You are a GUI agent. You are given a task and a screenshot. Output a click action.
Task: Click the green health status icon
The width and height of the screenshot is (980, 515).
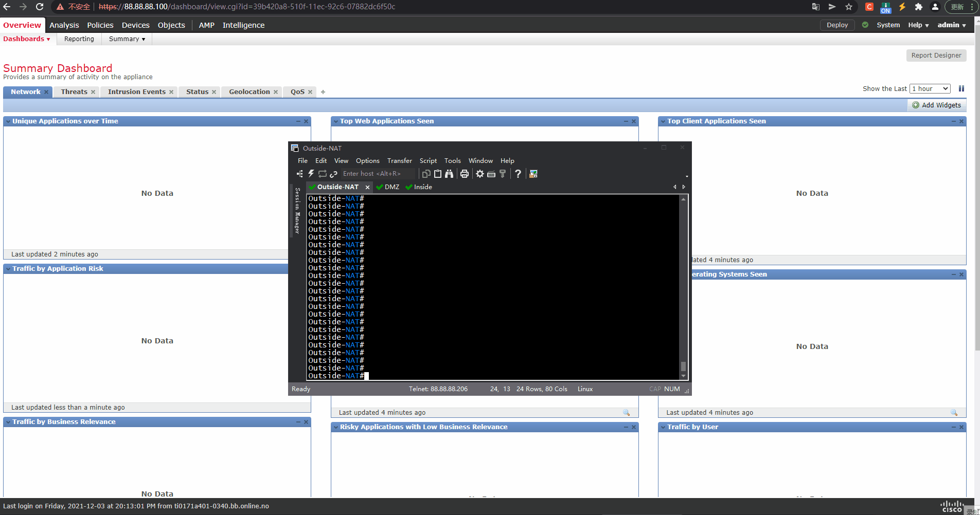point(865,25)
